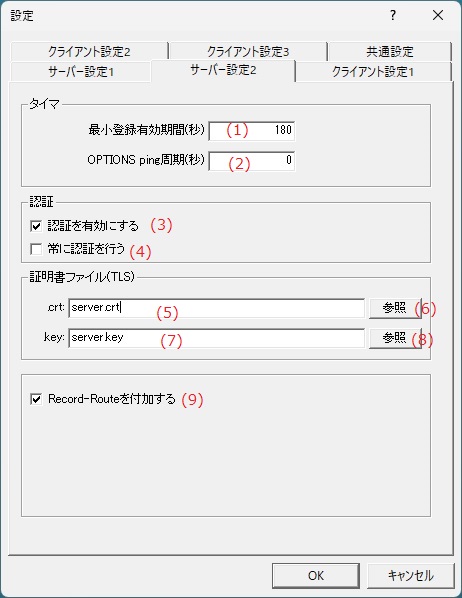The width and height of the screenshot is (462, 598).
Task: Uncheck Record-Routeを付加する option
Action: 36,399
